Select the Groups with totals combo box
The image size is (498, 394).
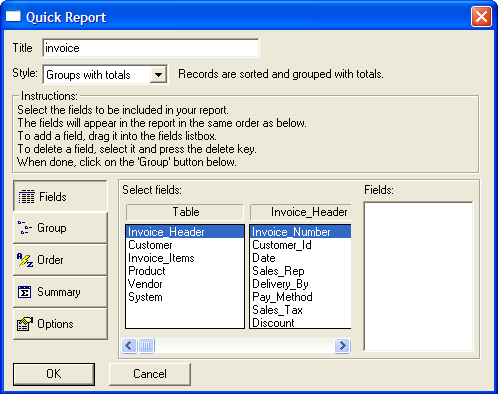click(x=105, y=74)
